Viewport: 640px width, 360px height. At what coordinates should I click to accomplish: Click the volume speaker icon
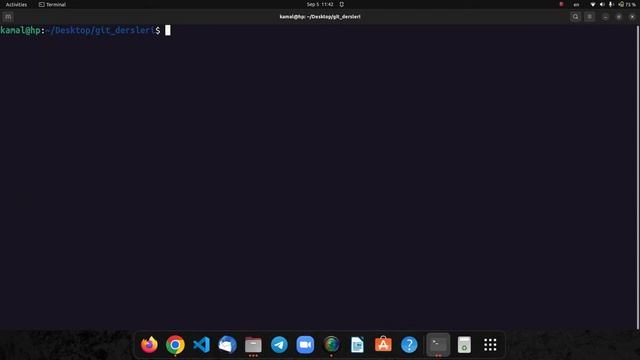[x=602, y=4]
